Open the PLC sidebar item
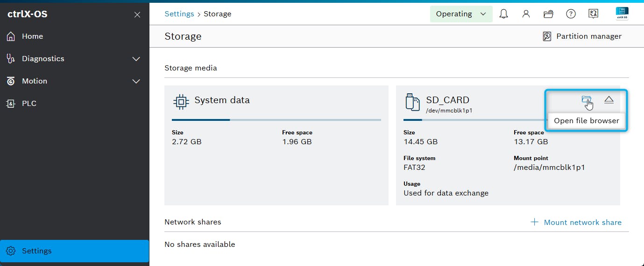The height and width of the screenshot is (266, 644). click(x=29, y=104)
